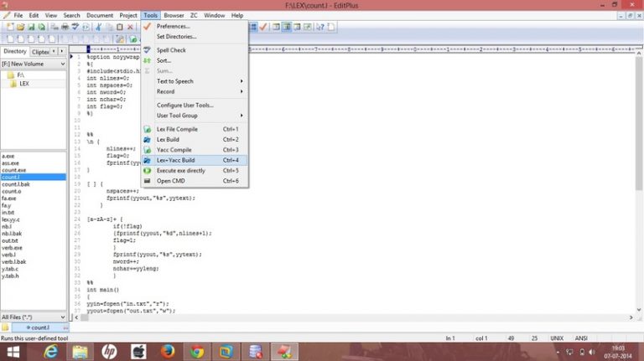
Task: Click the right scroll arrow beside Cliptext tab
Action: (61, 51)
